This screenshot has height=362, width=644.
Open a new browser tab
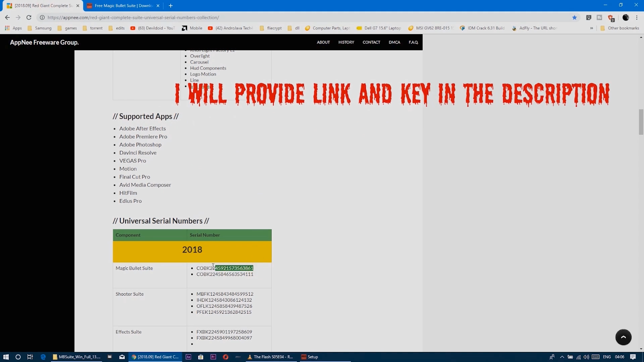pyautogui.click(x=171, y=6)
